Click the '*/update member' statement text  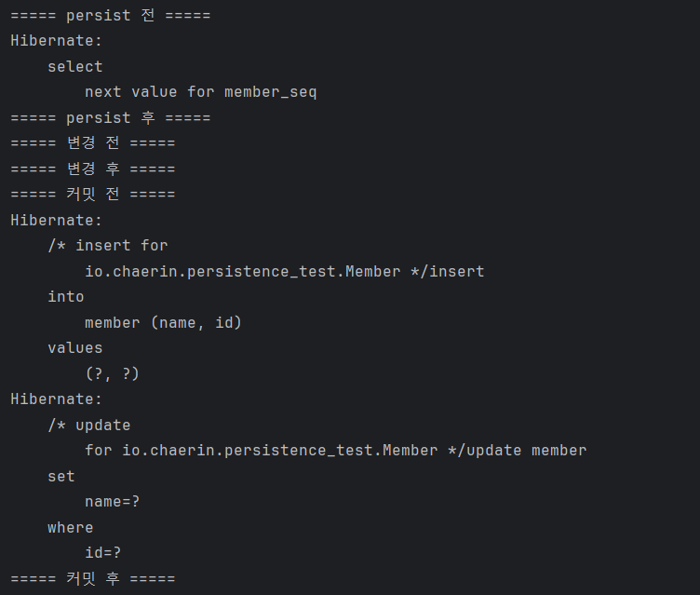[518, 451]
